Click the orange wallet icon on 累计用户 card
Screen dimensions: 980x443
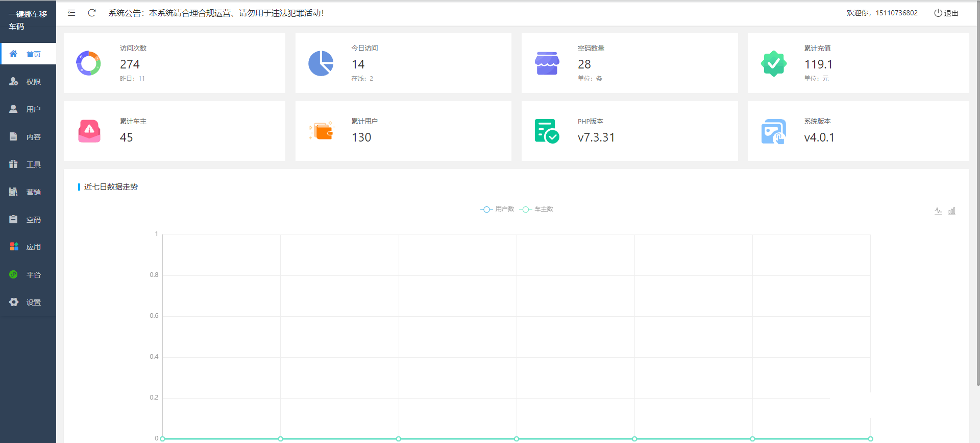click(322, 131)
